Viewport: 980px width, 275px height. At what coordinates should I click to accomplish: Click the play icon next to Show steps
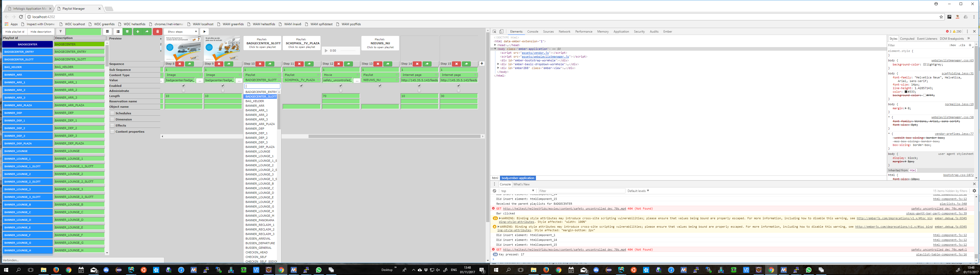click(205, 32)
